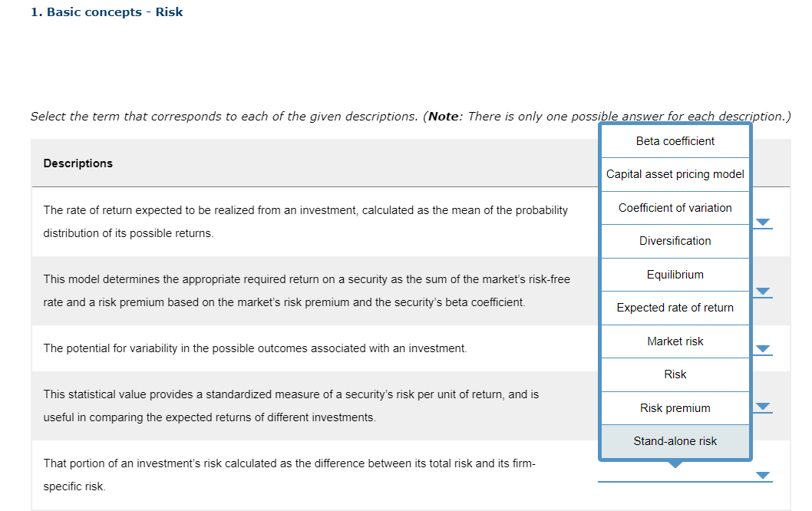Click the expected rate of return description text
This screenshot has height=511, width=812.
(303, 221)
